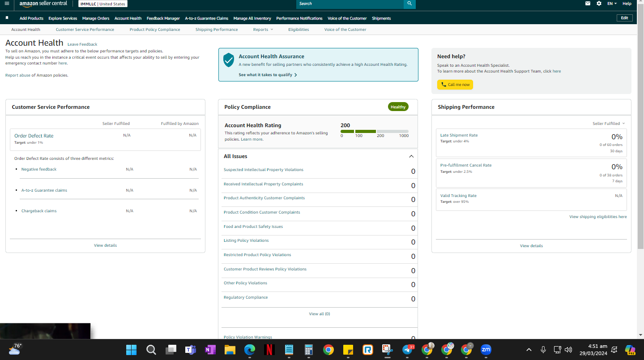Open Microsoft Edge from taskbar
Image resolution: width=644 pixels, height=360 pixels.
pos(250,350)
